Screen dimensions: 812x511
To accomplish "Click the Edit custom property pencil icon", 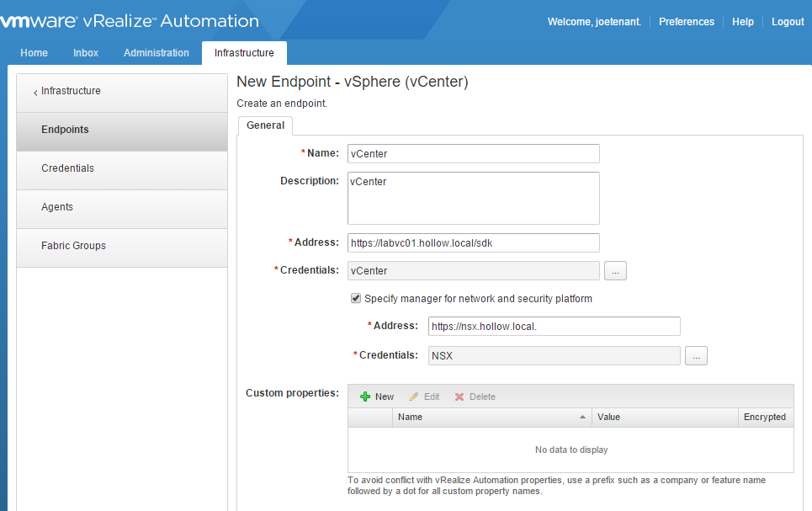I will (x=424, y=396).
